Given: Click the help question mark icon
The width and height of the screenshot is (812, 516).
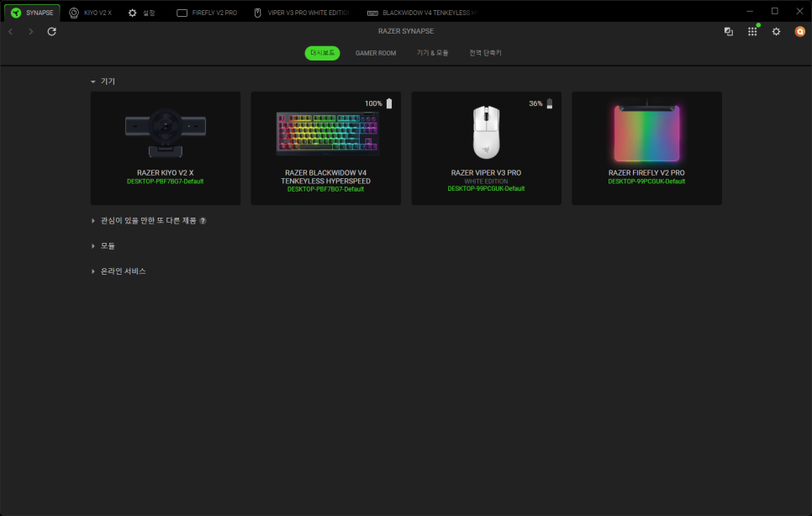Looking at the screenshot, I should 203,221.
